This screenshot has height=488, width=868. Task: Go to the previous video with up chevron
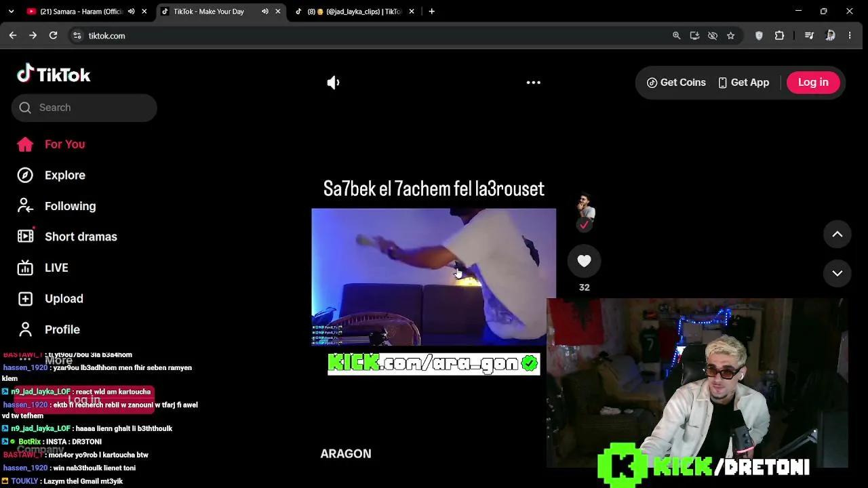(x=837, y=235)
